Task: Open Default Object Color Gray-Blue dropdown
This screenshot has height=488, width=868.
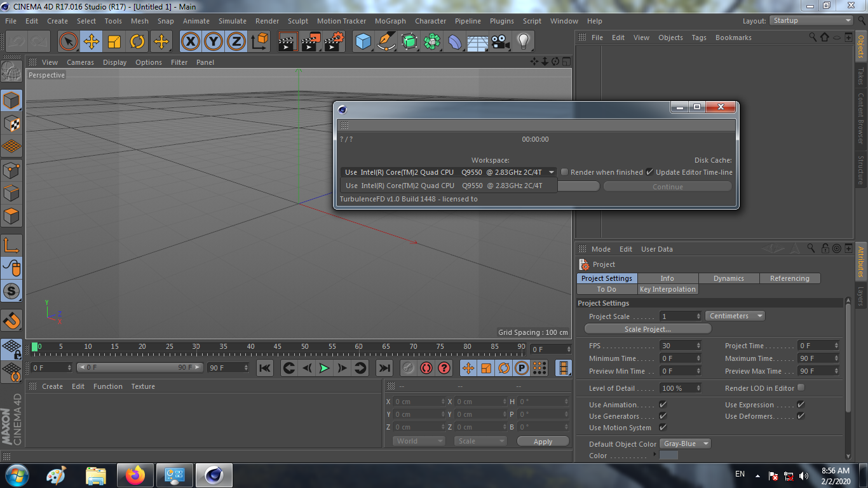Action: coord(685,444)
